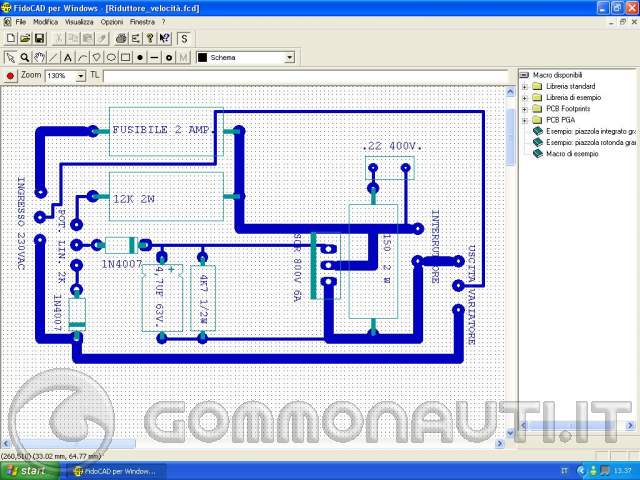The height and width of the screenshot is (480, 640).
Task: Click the PCB Footprints label
Action: 568,109
